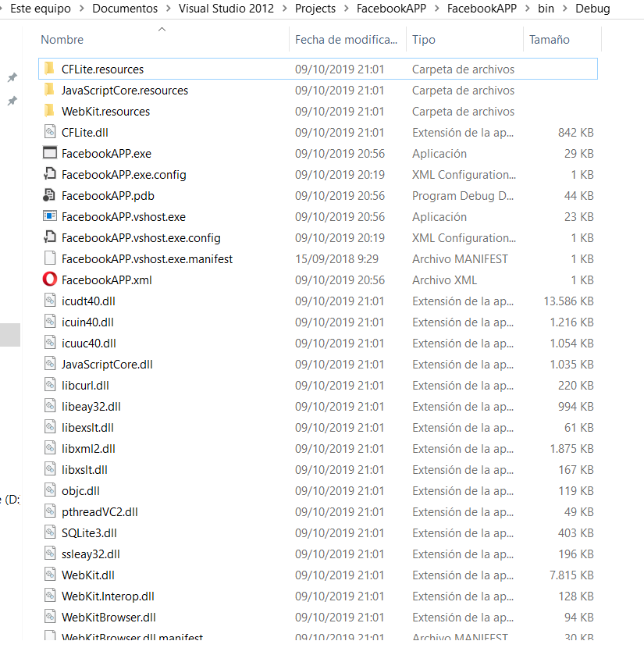Click the icuuc40.dll file icon
This screenshot has width=644, height=648.
50,343
